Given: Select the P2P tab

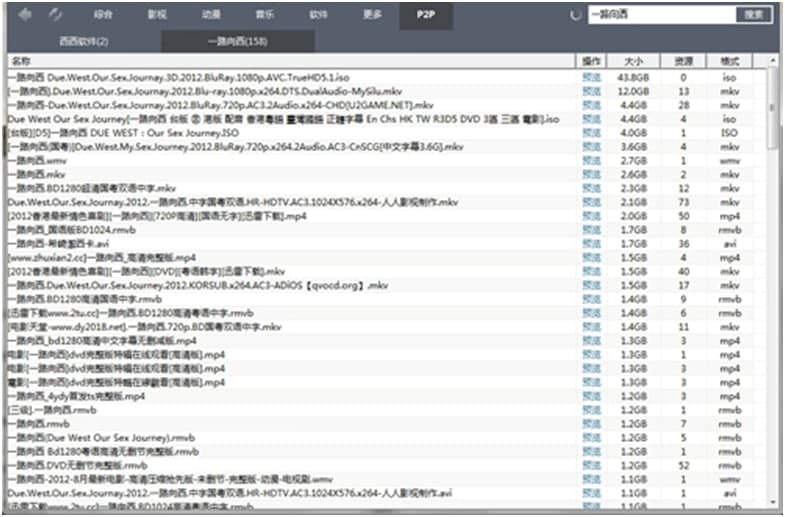Looking at the screenshot, I should pos(426,15).
